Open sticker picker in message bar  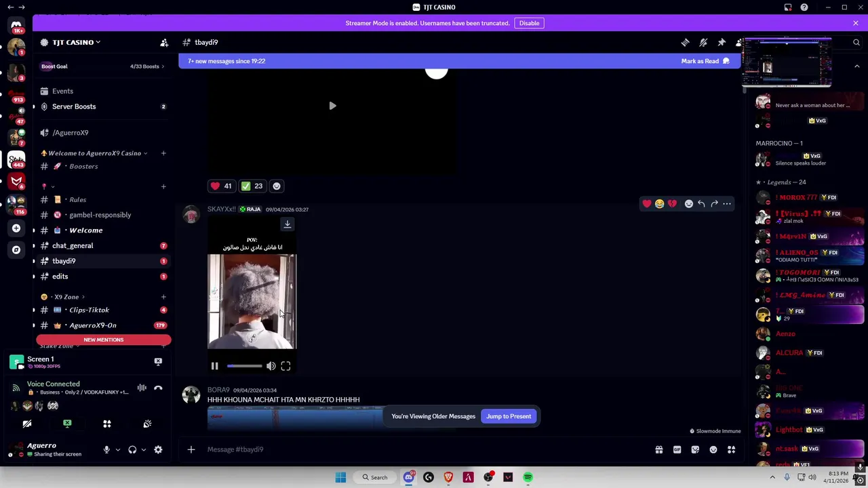tap(695, 449)
